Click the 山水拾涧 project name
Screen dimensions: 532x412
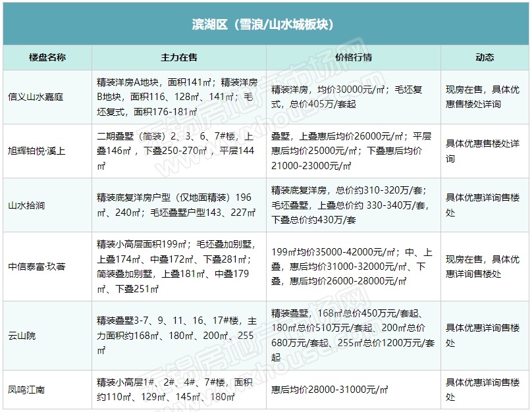(x=26, y=205)
